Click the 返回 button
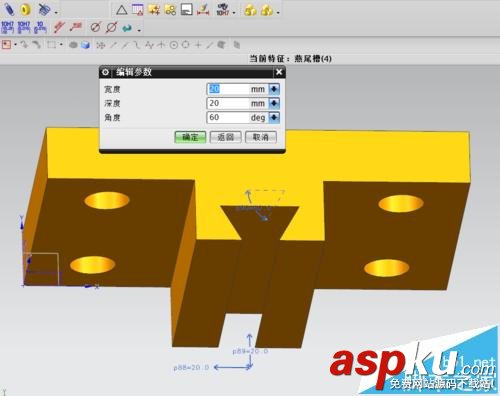 click(226, 137)
